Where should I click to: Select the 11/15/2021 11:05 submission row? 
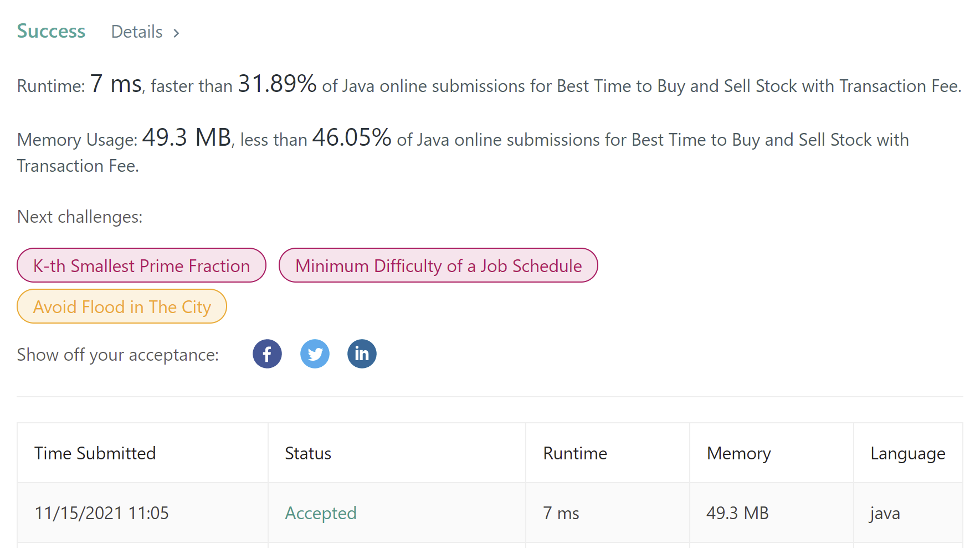point(101,513)
